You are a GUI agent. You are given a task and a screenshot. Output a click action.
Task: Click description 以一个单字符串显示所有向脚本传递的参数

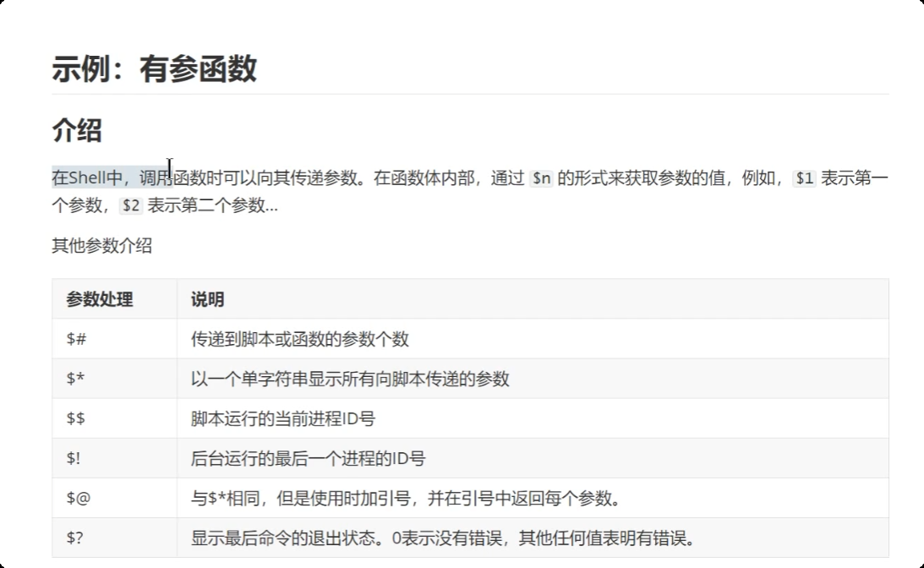[350, 379]
